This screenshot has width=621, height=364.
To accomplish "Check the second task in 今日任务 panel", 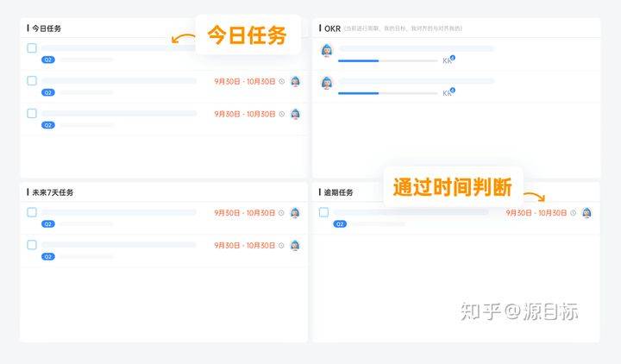I will [x=32, y=81].
